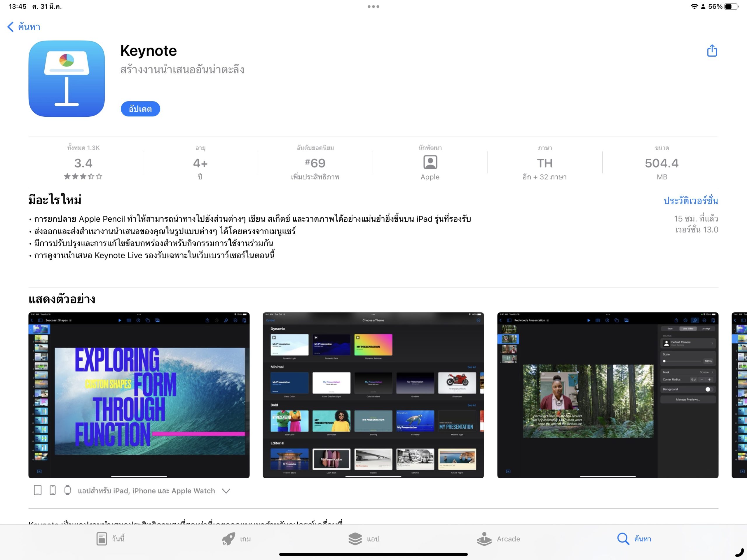Tap the Apple developer profile icon
The height and width of the screenshot is (560, 747).
click(x=430, y=163)
